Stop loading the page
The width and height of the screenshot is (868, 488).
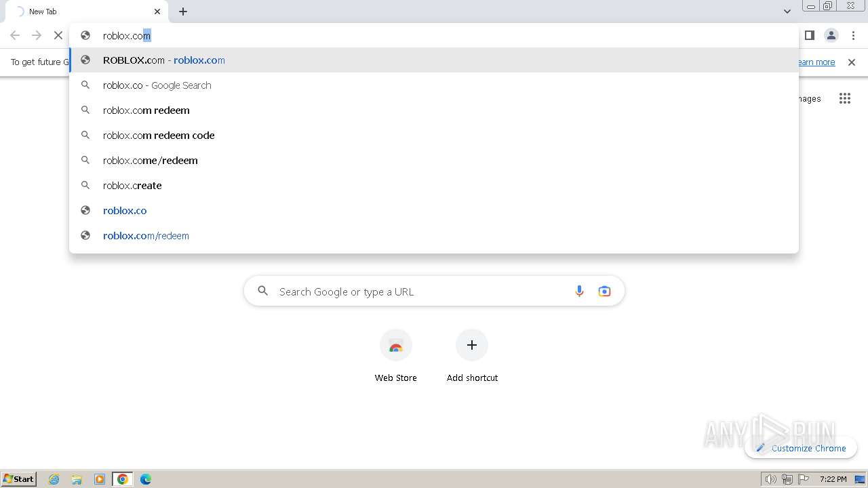click(x=58, y=35)
